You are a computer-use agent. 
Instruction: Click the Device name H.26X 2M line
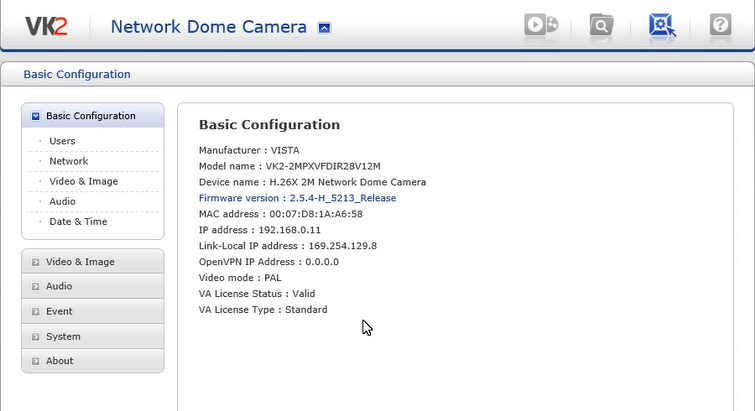pos(312,182)
